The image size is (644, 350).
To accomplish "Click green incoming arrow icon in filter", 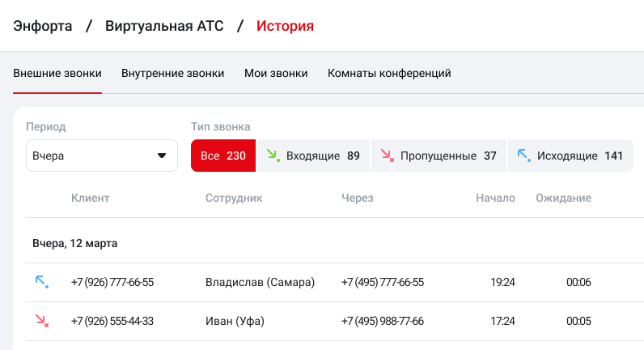I will pos(273,156).
